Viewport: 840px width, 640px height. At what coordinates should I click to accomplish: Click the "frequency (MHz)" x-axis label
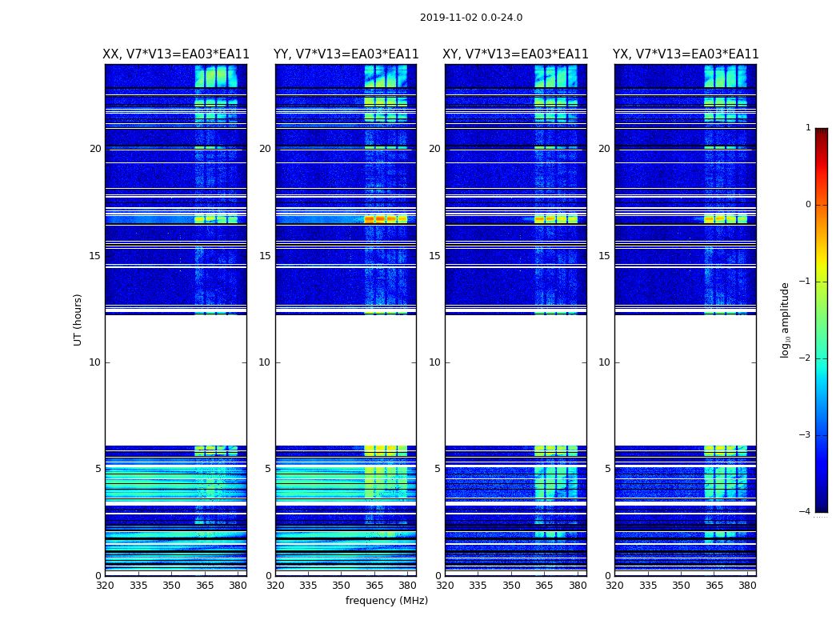click(386, 601)
